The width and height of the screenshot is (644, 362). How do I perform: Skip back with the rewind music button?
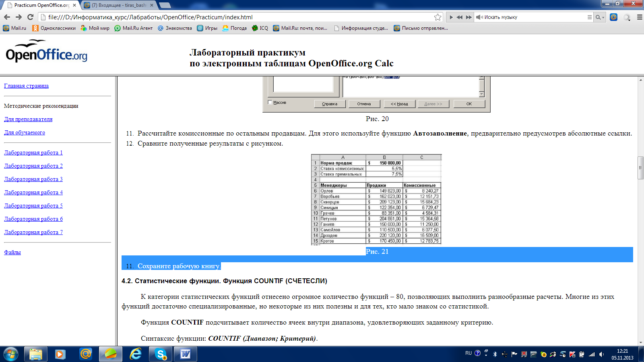coord(460,17)
